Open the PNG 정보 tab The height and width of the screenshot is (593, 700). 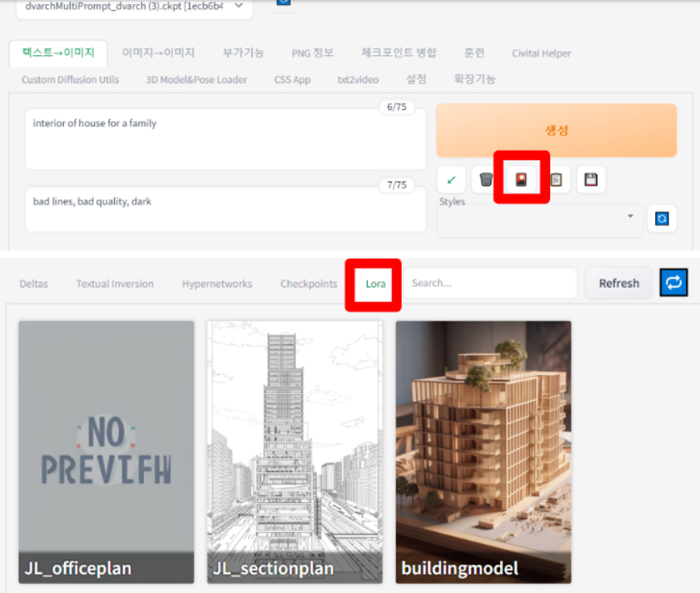(312, 53)
